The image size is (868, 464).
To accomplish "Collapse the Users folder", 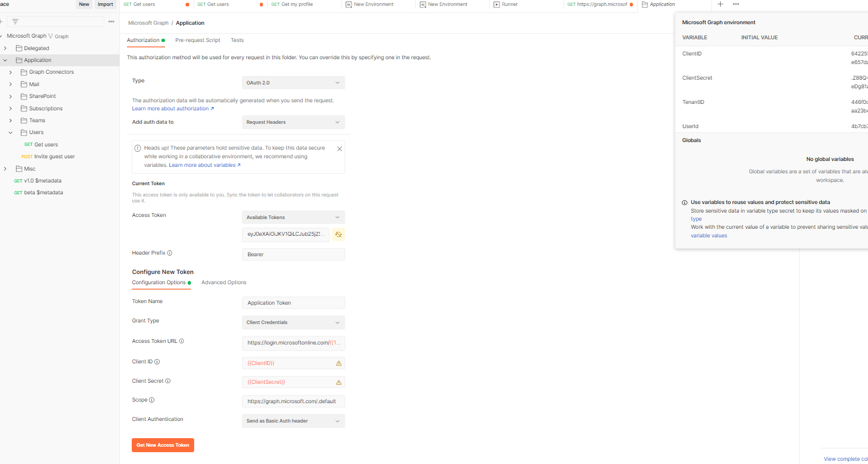I will [x=10, y=132].
